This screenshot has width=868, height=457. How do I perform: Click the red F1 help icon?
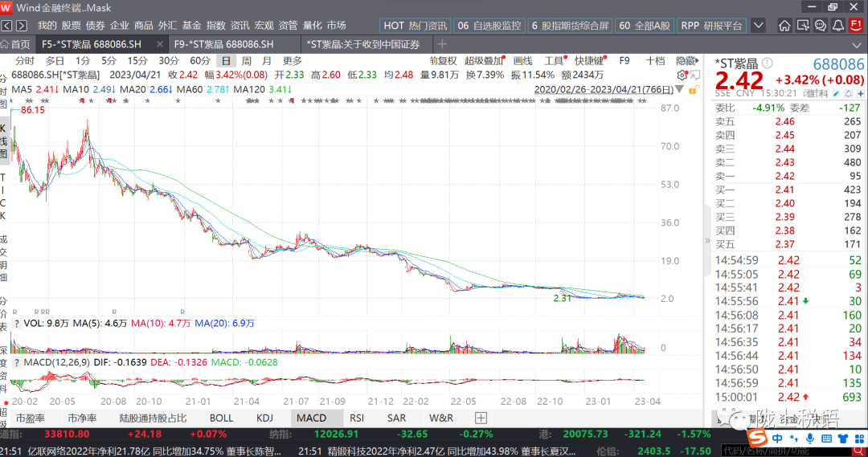click(857, 26)
